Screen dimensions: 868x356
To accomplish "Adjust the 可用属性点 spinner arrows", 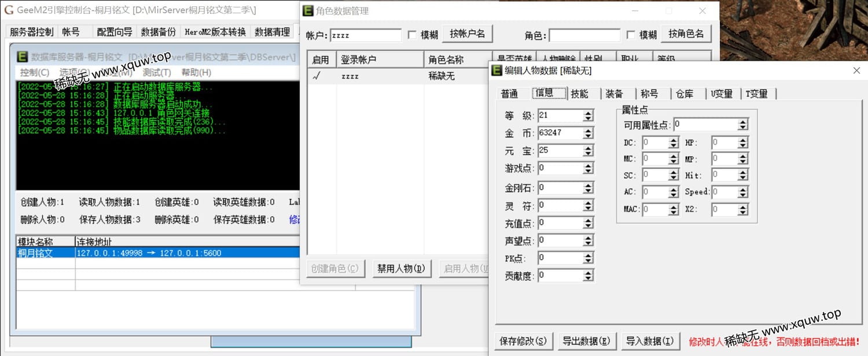I will 743,124.
